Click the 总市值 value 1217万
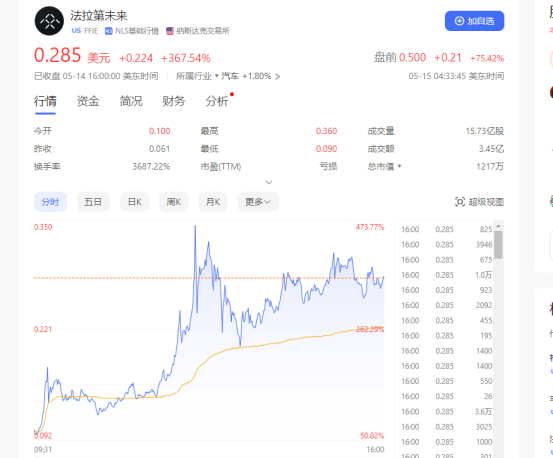The image size is (553, 458). pyautogui.click(x=490, y=166)
